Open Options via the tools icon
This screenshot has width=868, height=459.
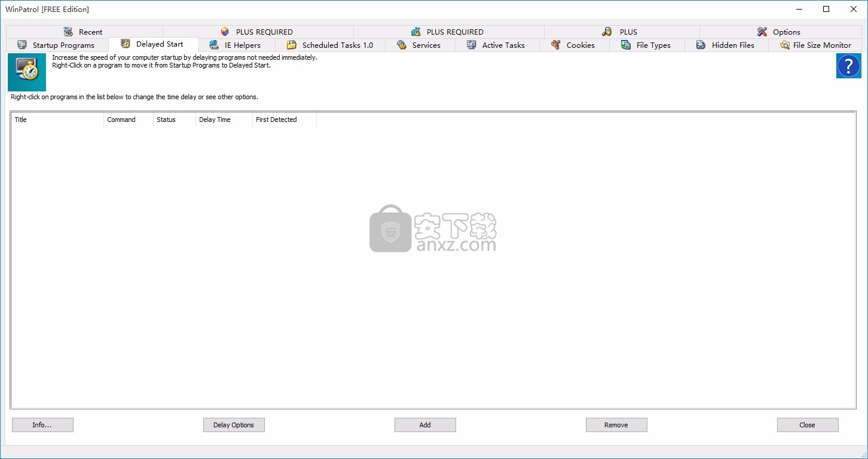click(762, 32)
